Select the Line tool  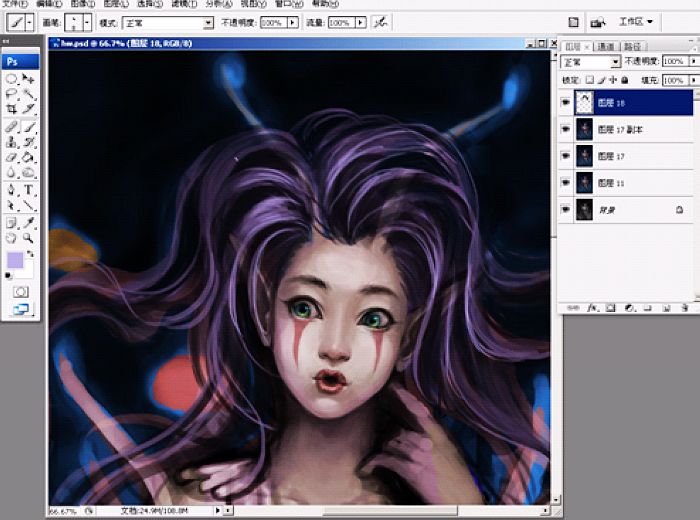click(x=28, y=205)
